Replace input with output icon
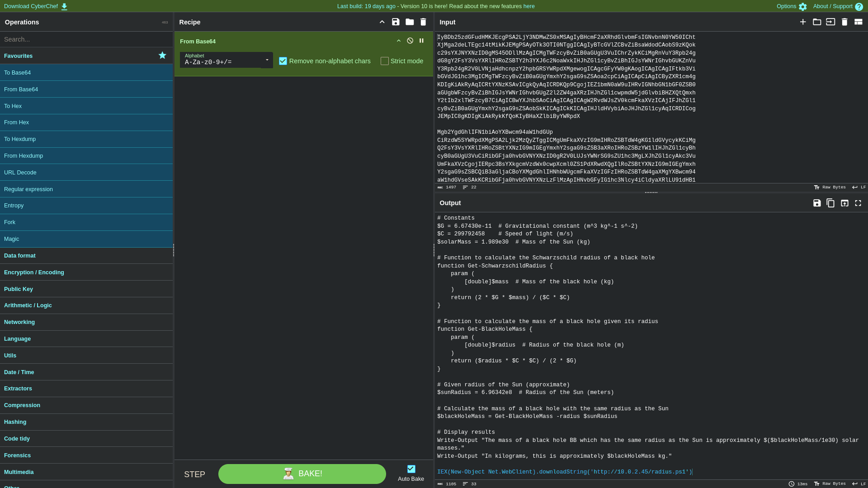 [x=844, y=203]
